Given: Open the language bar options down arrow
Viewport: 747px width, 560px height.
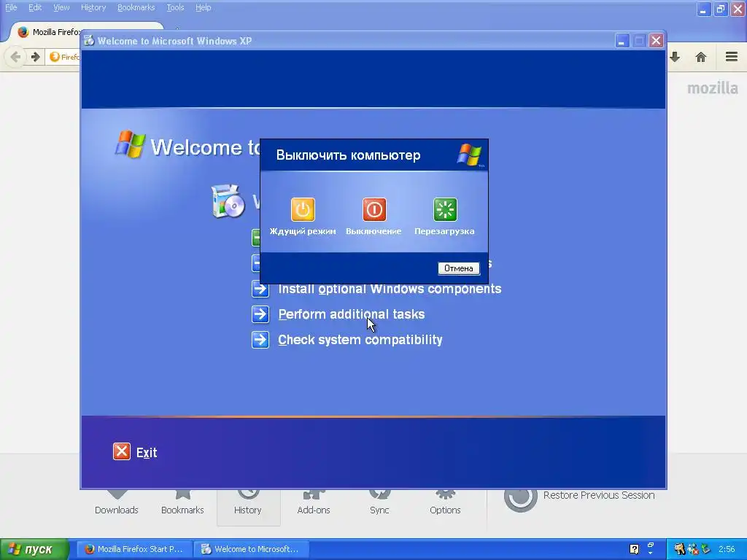Looking at the screenshot, I should pyautogui.click(x=651, y=553).
